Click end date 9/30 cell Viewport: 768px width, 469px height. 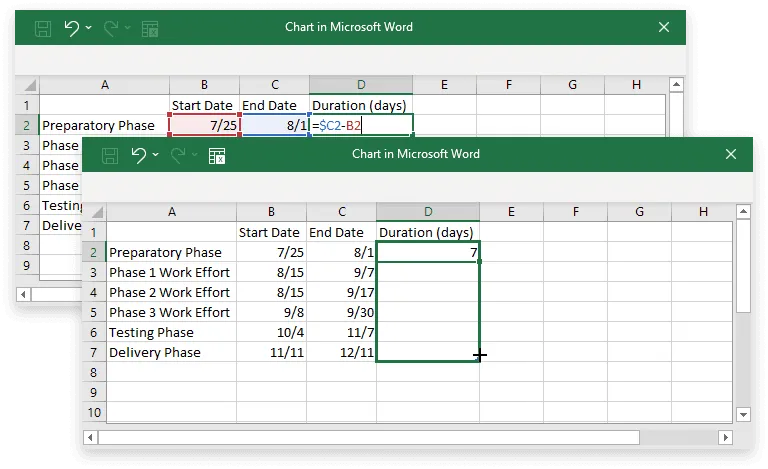[x=342, y=312]
